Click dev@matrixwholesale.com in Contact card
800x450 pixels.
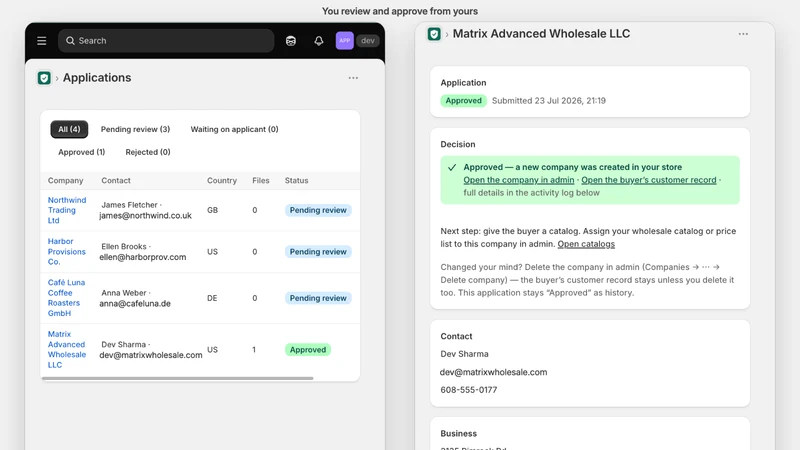click(493, 372)
